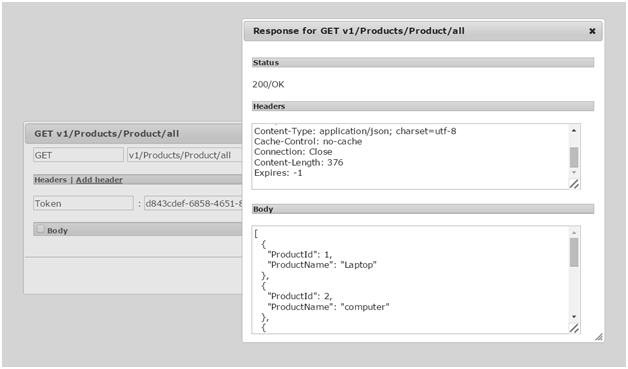Click the Content-Type: application/json header line

(x=355, y=131)
